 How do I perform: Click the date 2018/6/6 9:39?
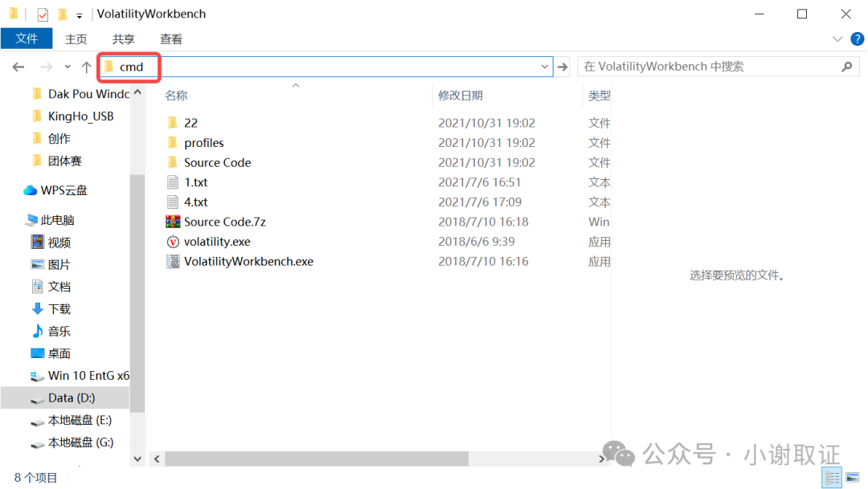click(x=476, y=242)
